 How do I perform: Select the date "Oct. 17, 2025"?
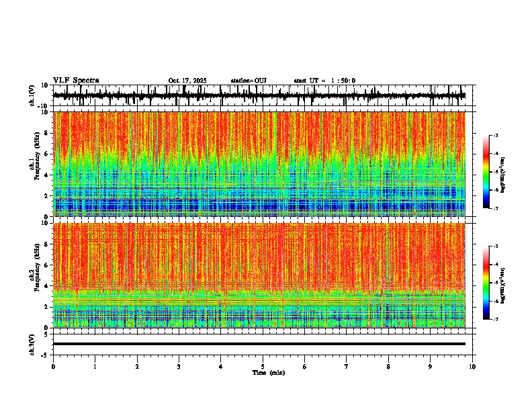(x=187, y=81)
